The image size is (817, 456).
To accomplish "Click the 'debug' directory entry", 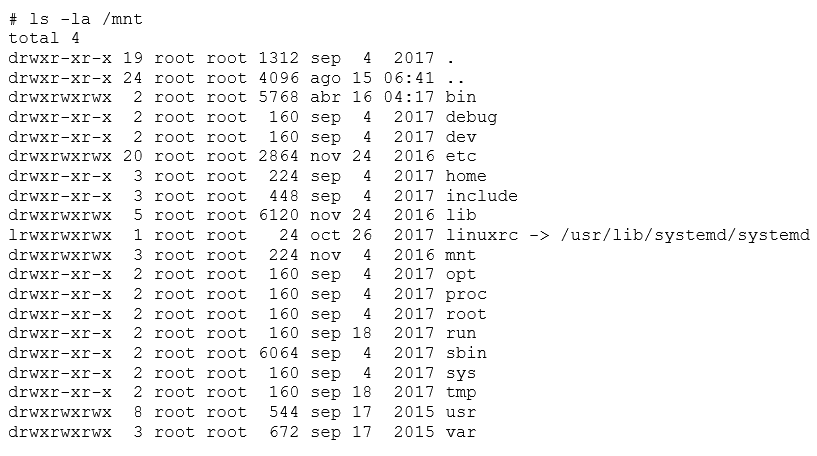I will pyautogui.click(x=471, y=117).
